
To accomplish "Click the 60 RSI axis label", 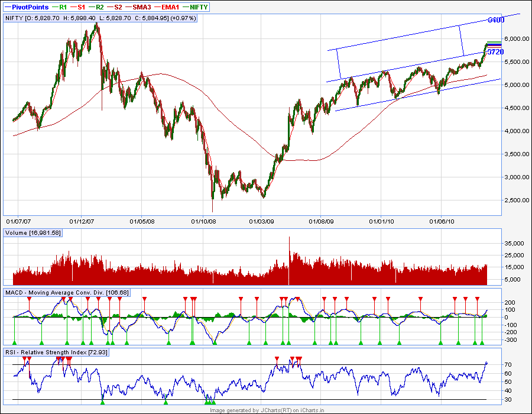I will [508, 374].
